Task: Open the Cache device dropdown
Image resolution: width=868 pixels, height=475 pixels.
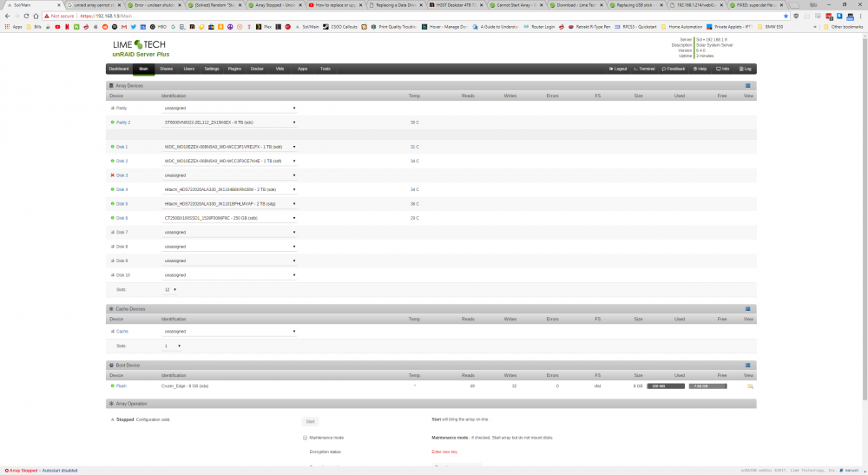Action: coord(229,332)
